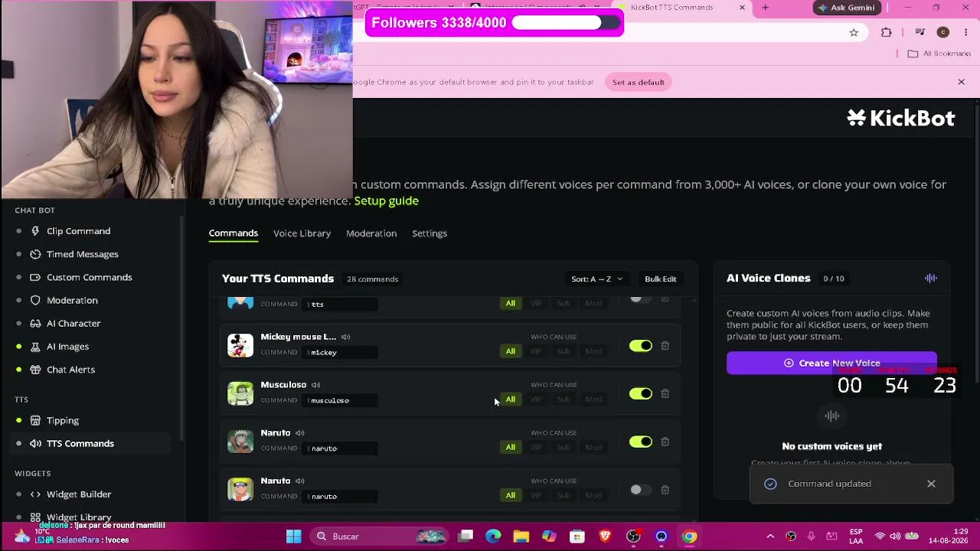Open the Chrome three-dot menu
Image resolution: width=980 pixels, height=551 pixels.
(x=965, y=32)
